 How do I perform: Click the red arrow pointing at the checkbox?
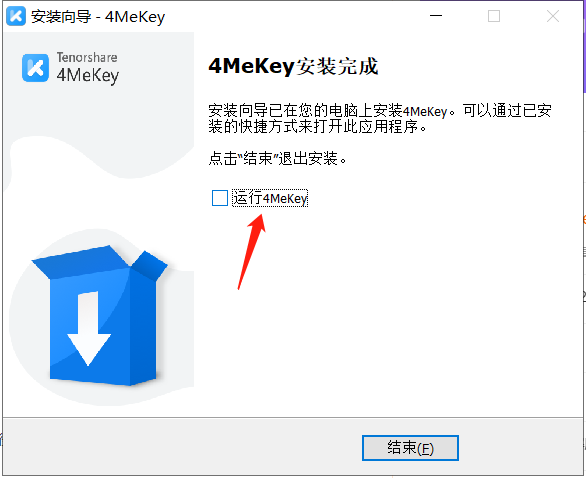(x=252, y=251)
